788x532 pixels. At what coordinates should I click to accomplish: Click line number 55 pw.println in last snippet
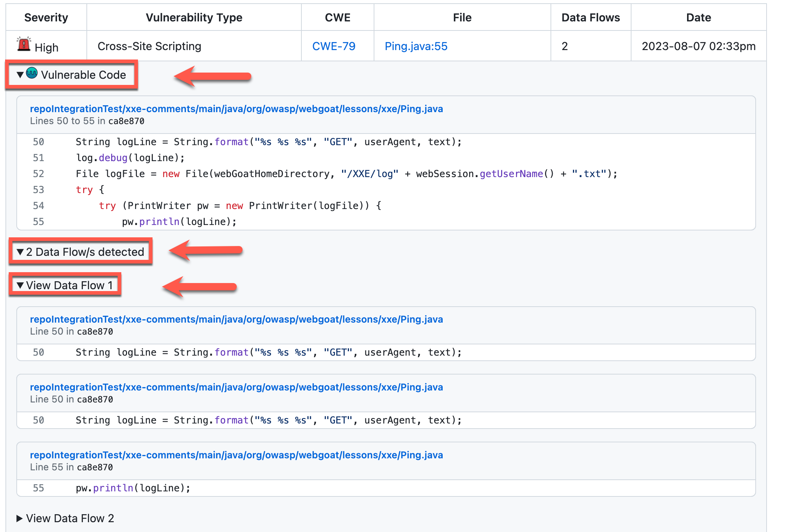[38, 488]
